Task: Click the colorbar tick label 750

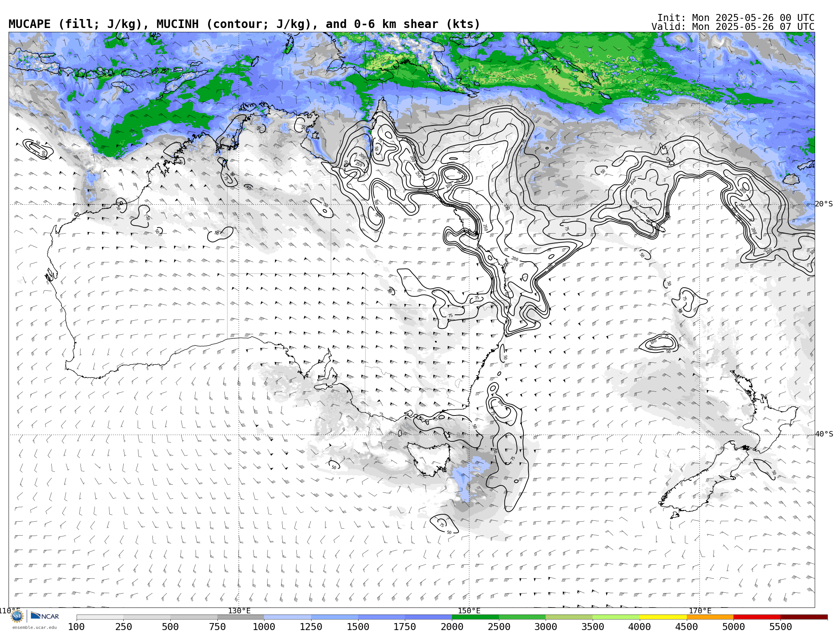Action: tap(217, 627)
